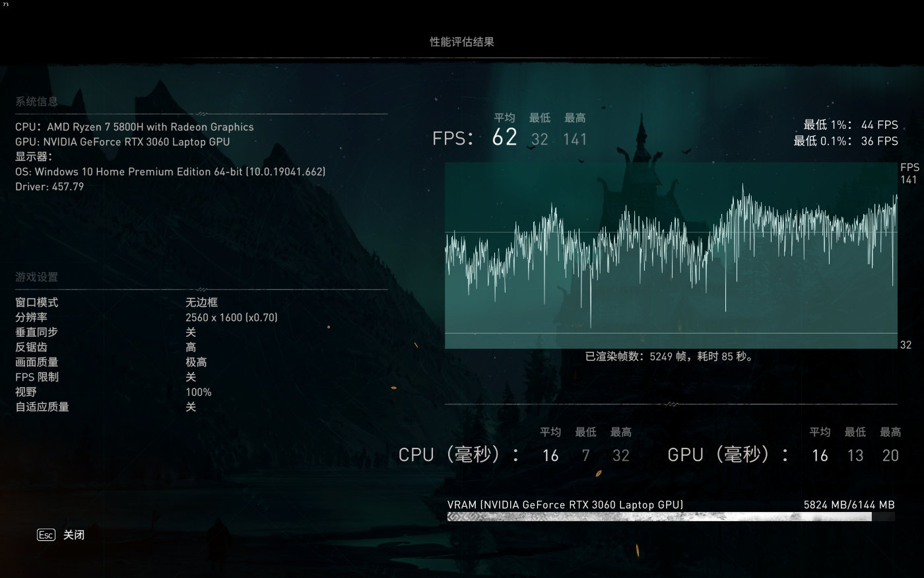This screenshot has width=924, height=578.
Task: Click the 平均 header in the CPU section
Action: coord(550,433)
